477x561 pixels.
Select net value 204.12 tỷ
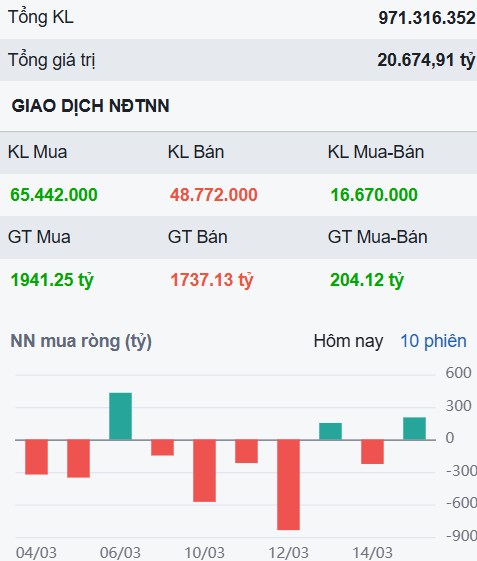tap(367, 280)
